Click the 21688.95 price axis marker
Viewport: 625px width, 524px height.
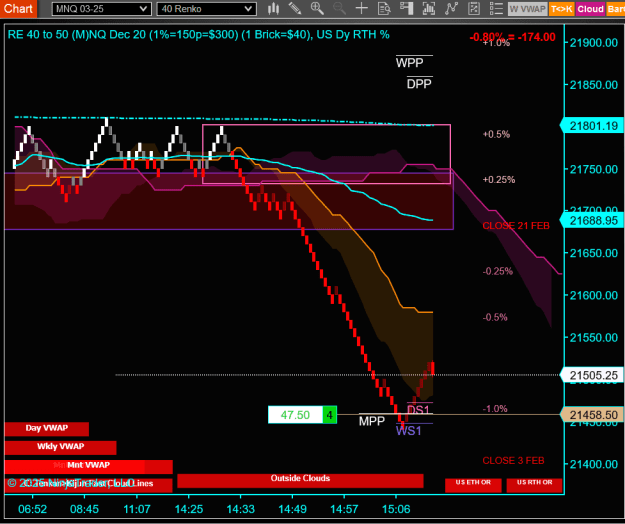tap(593, 220)
